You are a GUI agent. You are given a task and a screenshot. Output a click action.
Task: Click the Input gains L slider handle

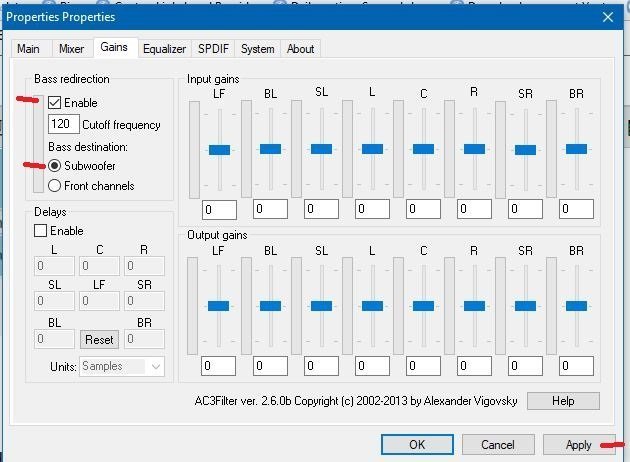click(372, 149)
